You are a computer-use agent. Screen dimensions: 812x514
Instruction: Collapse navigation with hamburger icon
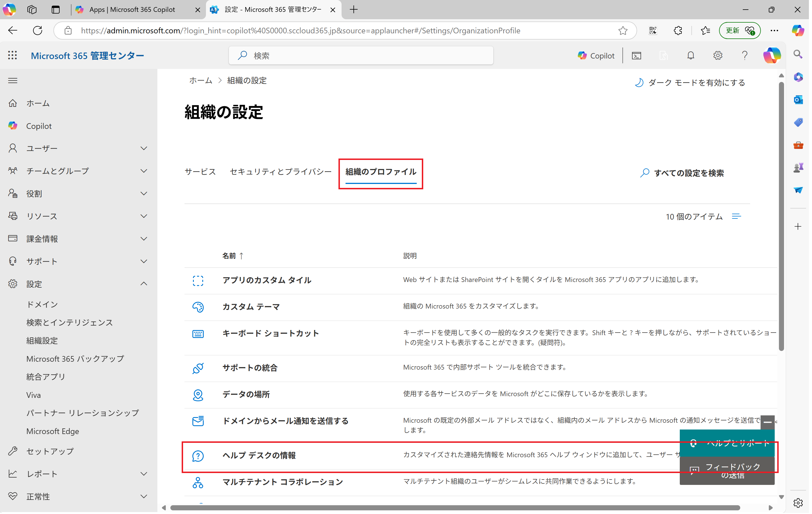coord(12,81)
